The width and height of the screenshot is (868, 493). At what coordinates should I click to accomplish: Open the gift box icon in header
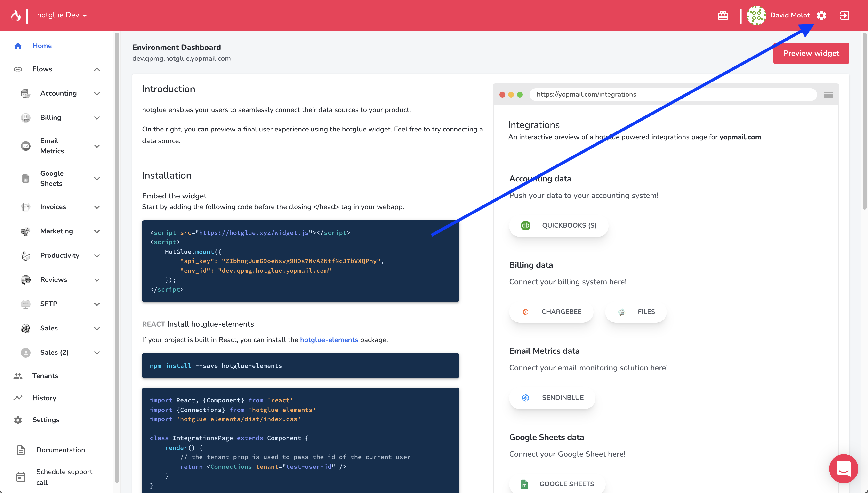click(x=723, y=15)
